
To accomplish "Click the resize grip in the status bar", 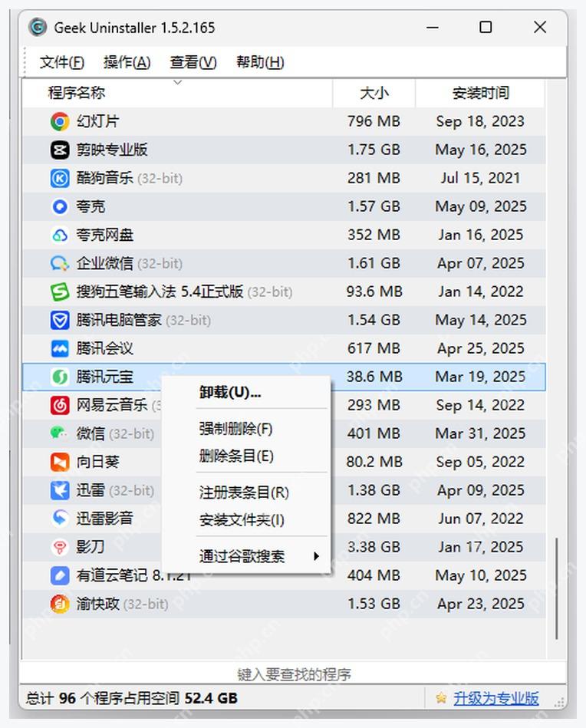I will tap(559, 702).
